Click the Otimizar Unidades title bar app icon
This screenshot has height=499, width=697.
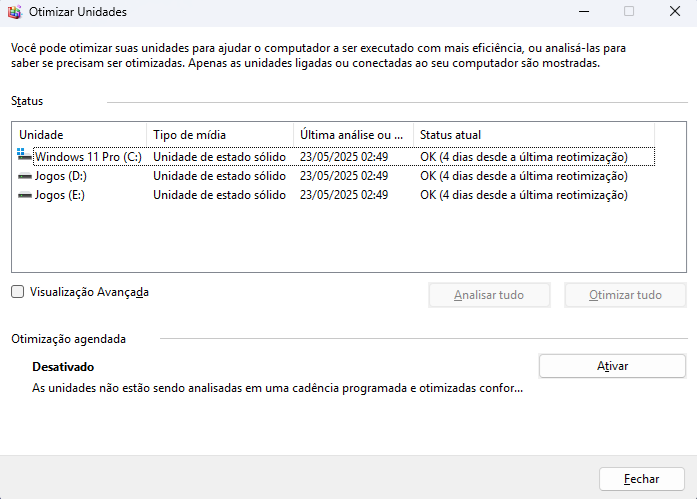pyautogui.click(x=15, y=12)
